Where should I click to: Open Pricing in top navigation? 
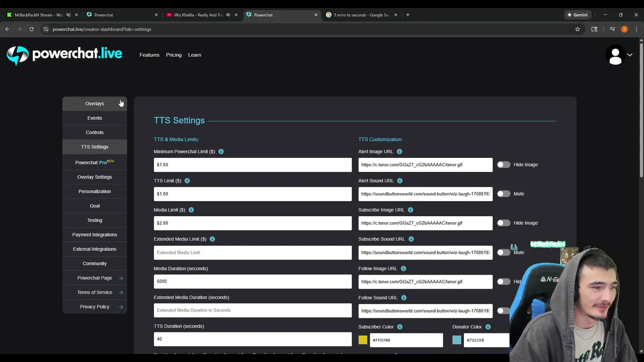coord(174,55)
